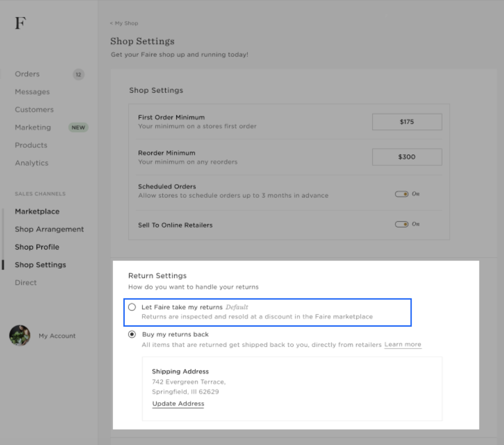Open the Direct sales channel

pyautogui.click(x=25, y=283)
